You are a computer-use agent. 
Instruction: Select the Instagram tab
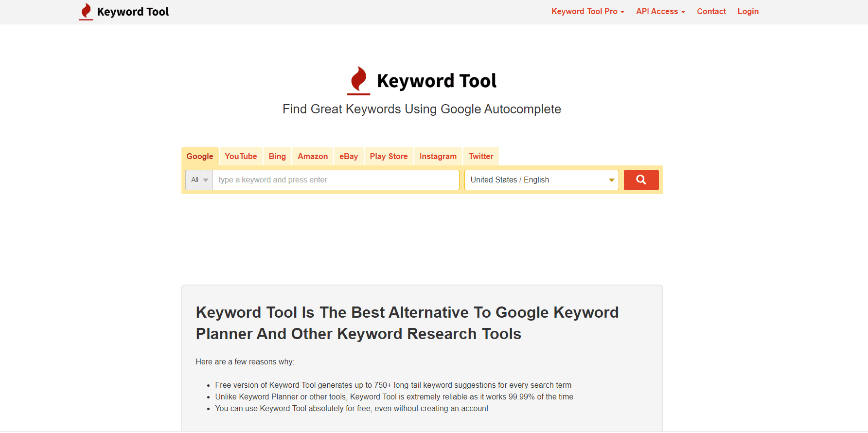pyautogui.click(x=438, y=156)
